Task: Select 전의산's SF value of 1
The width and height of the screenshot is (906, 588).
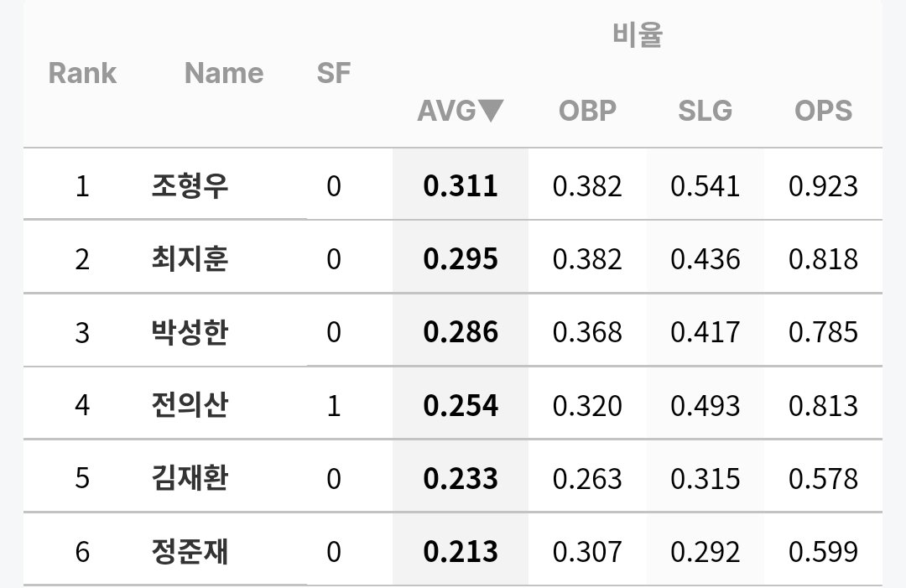Action: click(x=333, y=405)
